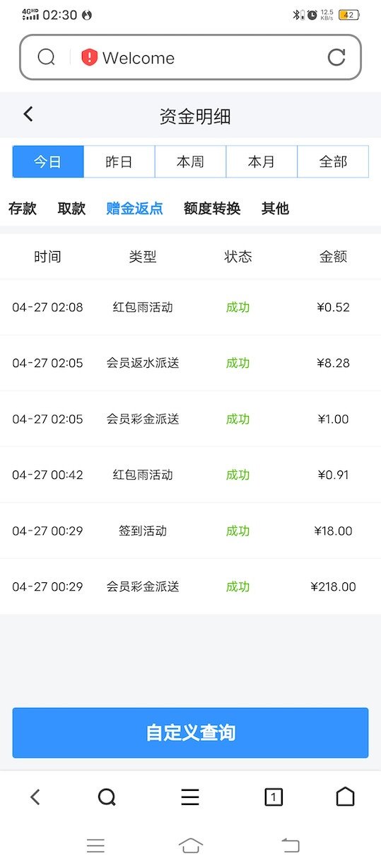381x868 pixels.
Task: Switch to the 昨日 date filter
Action: [119, 161]
